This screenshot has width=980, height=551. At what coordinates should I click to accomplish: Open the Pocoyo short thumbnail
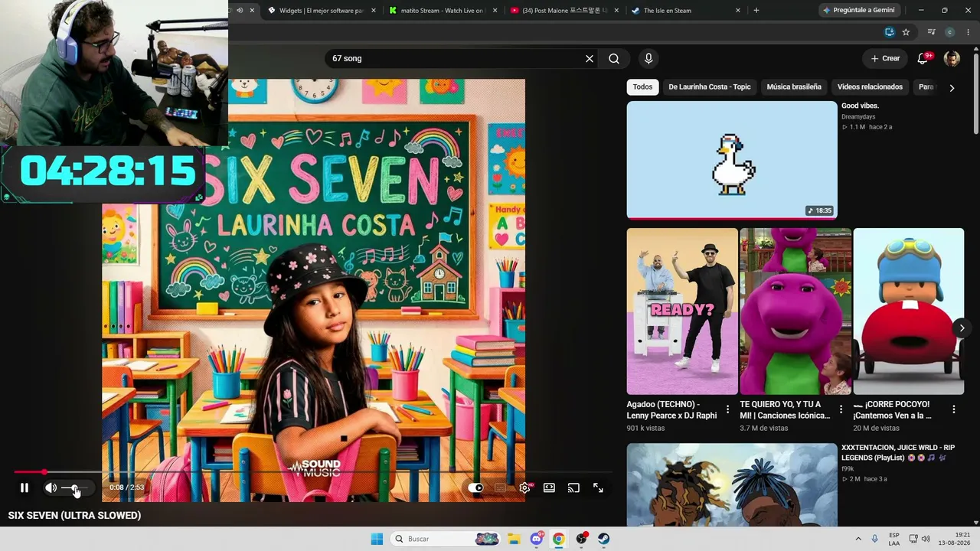(x=909, y=311)
